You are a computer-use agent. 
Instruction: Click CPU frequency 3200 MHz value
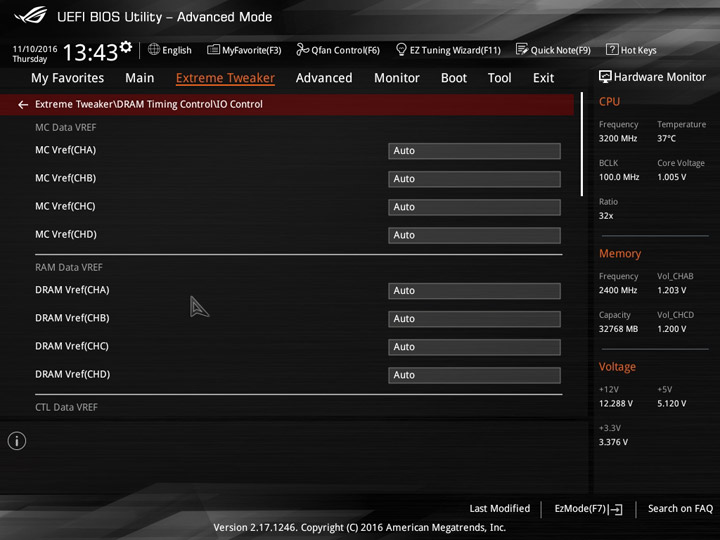(x=618, y=138)
